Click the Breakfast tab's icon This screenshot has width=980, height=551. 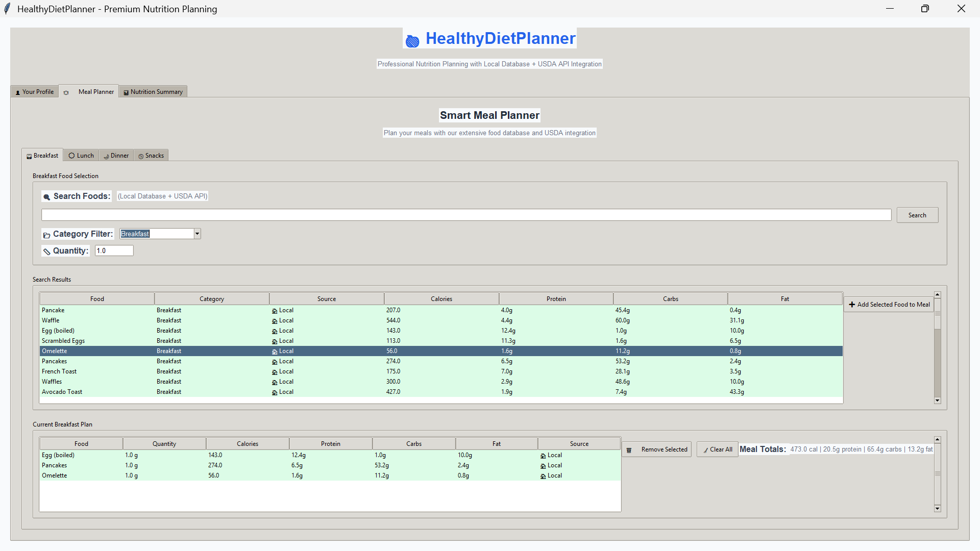coord(29,156)
